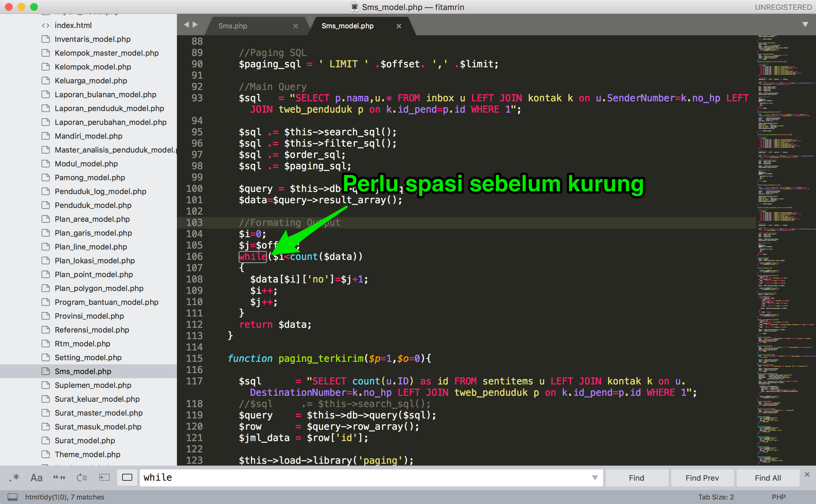Screen dimensions: 816x504
Task: Open the search history dropdown
Action: coord(595,477)
